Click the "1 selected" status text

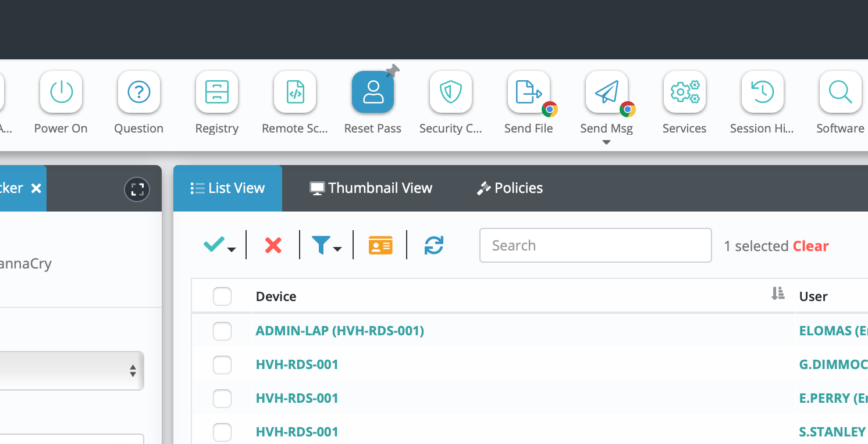click(x=756, y=246)
